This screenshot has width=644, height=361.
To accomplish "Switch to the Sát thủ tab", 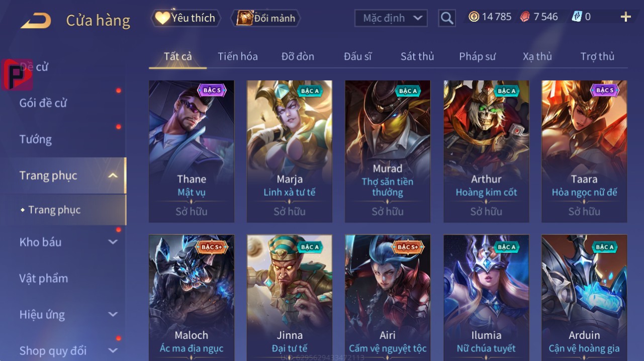I will point(417,56).
